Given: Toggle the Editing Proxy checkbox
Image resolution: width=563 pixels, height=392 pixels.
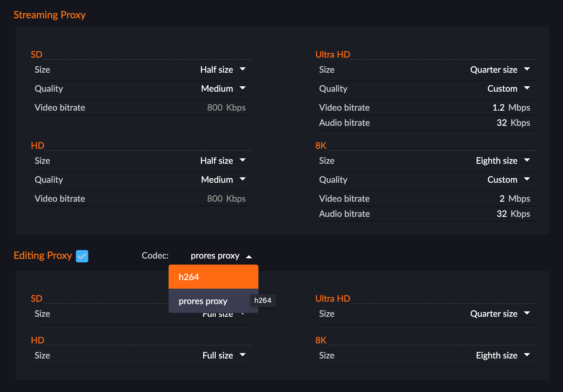Looking at the screenshot, I should point(82,256).
